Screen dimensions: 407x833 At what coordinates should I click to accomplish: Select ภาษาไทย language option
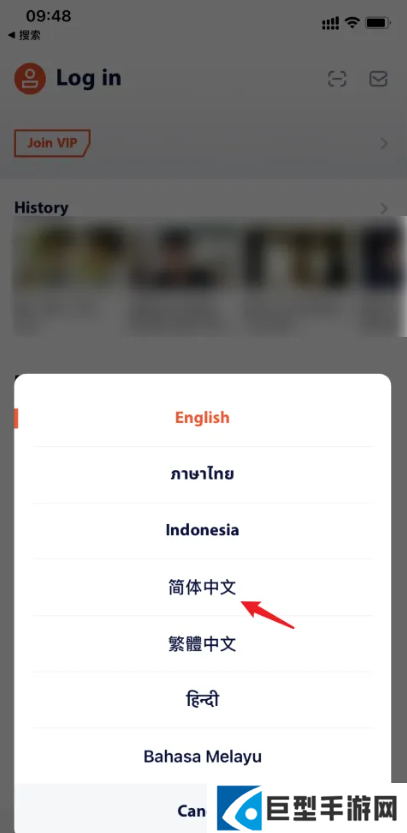202,474
